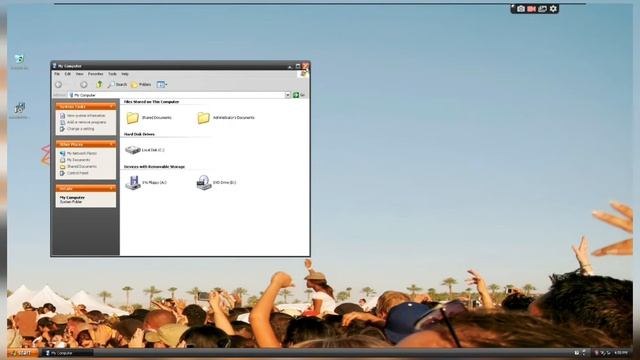This screenshot has width=640, height=360.
Task: Select the 3½ Floppy (A:) drive icon
Action: [x=133, y=182]
